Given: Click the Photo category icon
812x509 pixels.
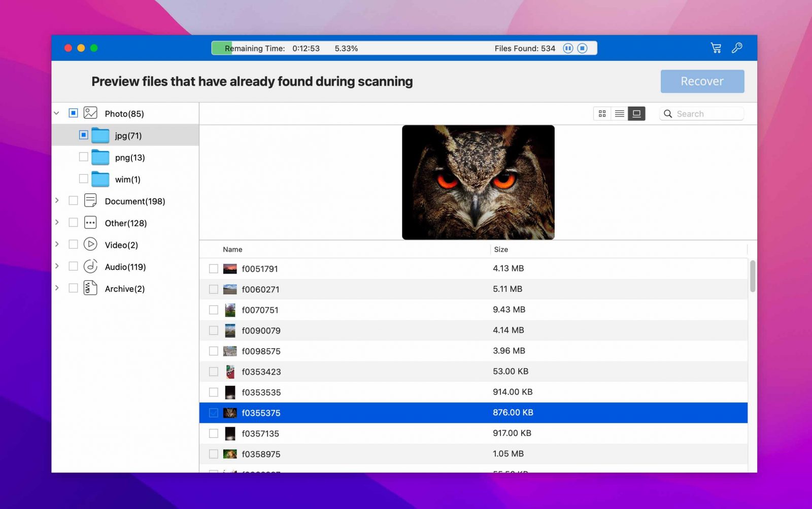Looking at the screenshot, I should point(90,113).
